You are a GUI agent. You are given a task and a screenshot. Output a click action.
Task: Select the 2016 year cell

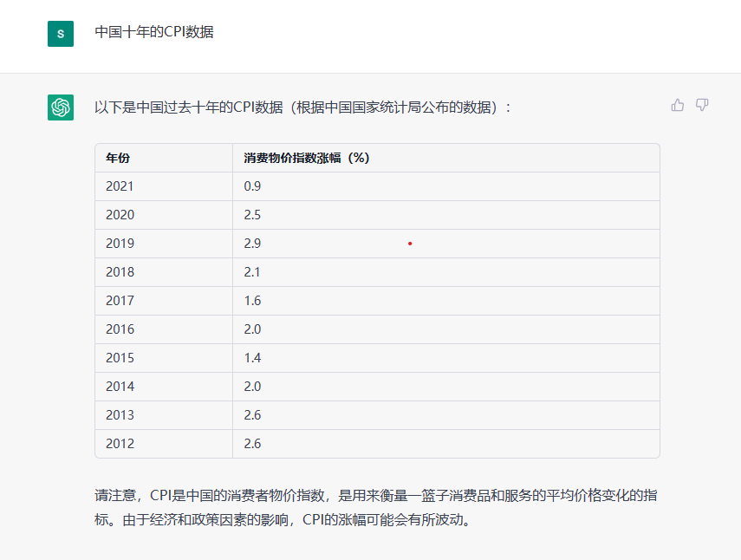(x=164, y=329)
